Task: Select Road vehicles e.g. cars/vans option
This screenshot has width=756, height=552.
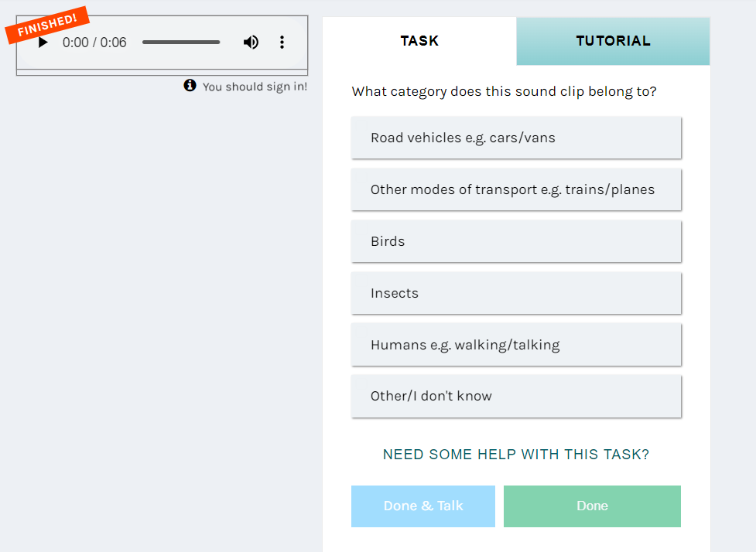Action: (516, 138)
